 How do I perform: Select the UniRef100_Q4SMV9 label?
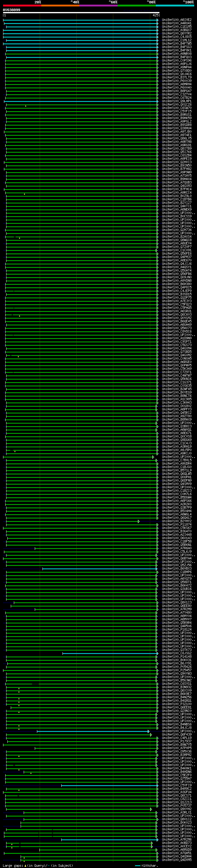click(x=177, y=484)
